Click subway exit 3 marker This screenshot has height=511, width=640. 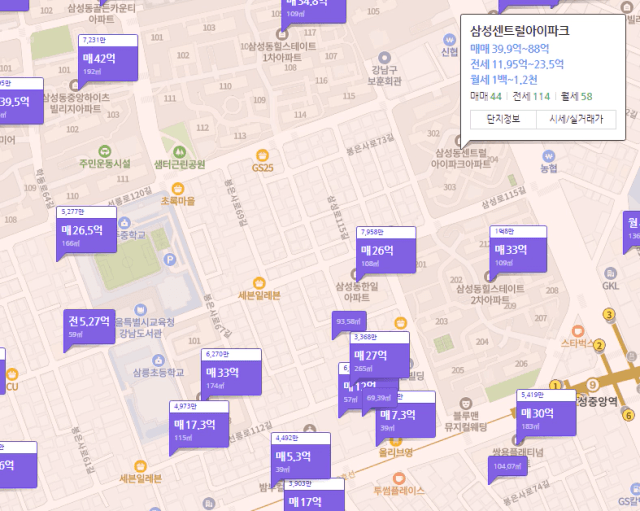(x=609, y=315)
